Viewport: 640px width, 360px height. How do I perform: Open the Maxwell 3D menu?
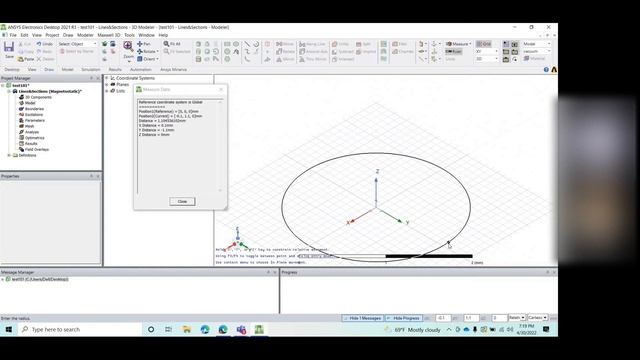coord(109,35)
